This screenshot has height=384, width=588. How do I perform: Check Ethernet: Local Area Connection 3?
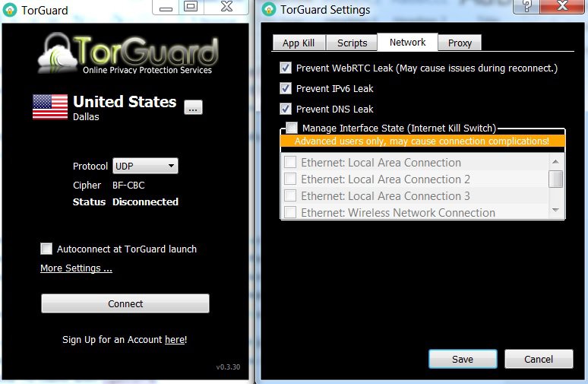point(290,195)
